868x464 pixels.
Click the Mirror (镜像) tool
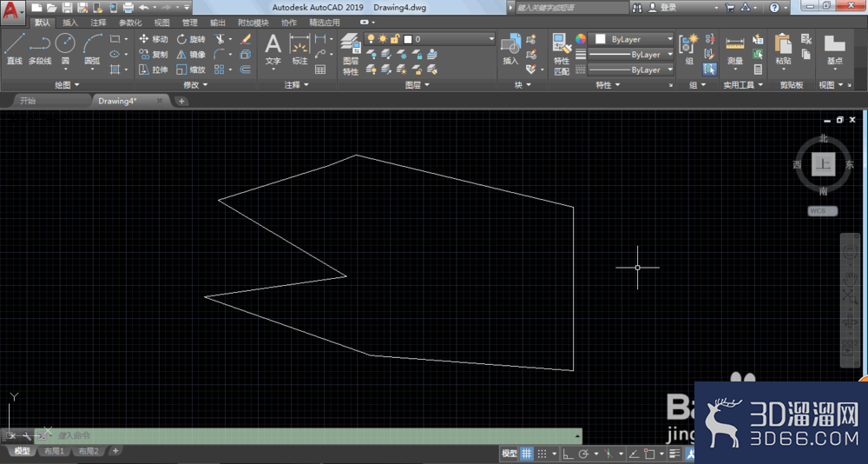191,55
